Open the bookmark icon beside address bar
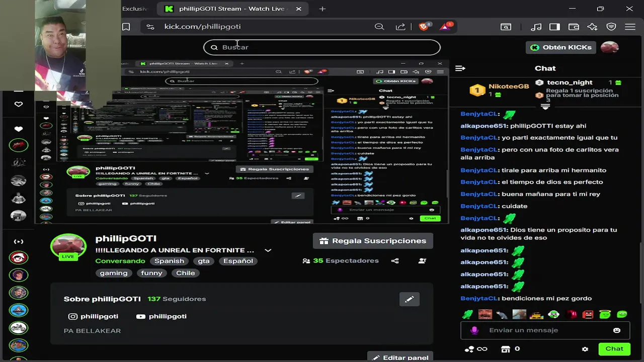The image size is (644, 362). point(126,27)
